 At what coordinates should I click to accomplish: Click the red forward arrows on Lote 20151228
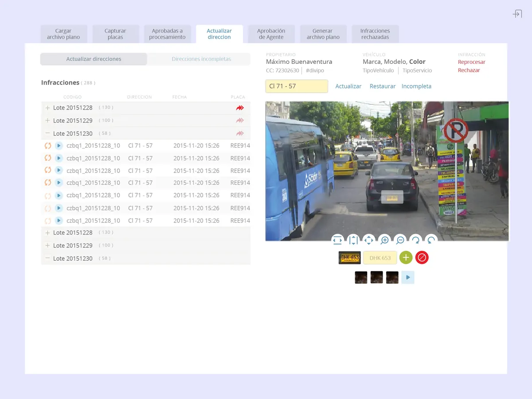pos(240,108)
